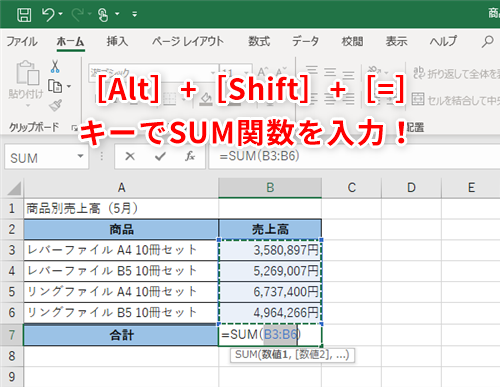Select column C header
Viewport: 500px width, 387px height.
click(x=351, y=188)
